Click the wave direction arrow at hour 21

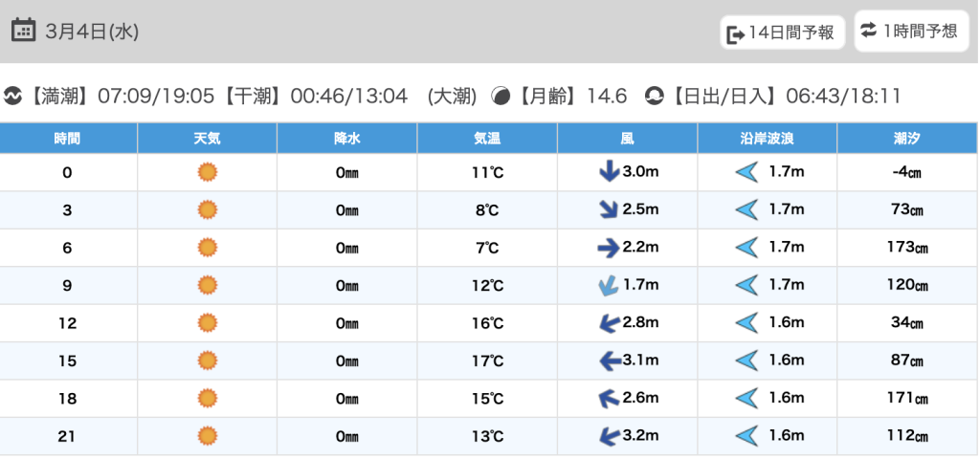click(746, 436)
